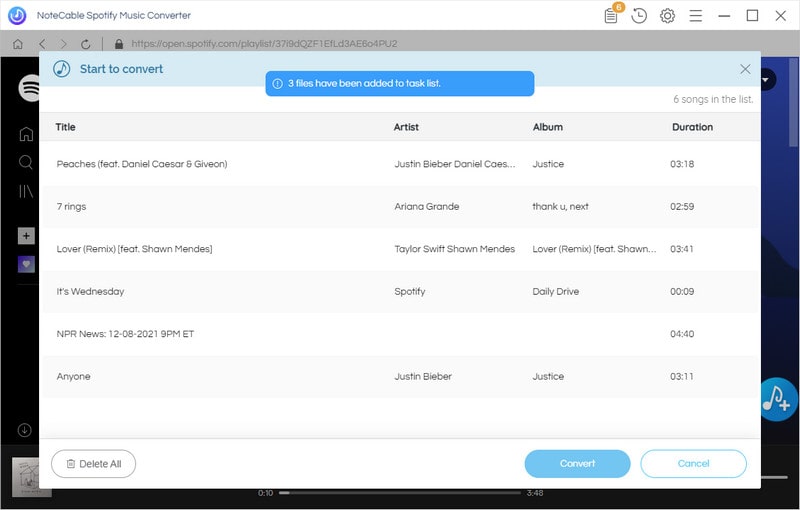Open Spotify Search in sidebar
The image size is (800, 510).
click(26, 162)
